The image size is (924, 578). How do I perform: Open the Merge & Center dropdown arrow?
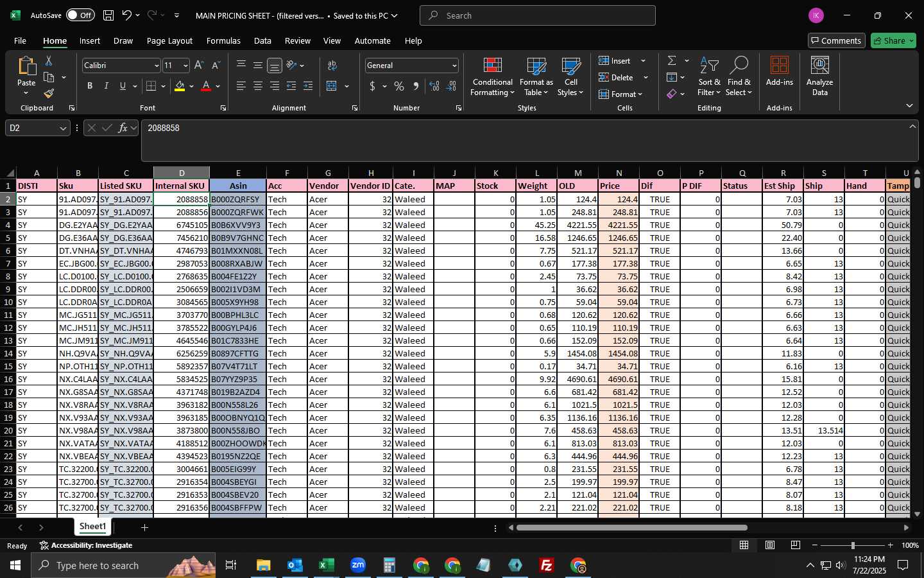point(346,86)
